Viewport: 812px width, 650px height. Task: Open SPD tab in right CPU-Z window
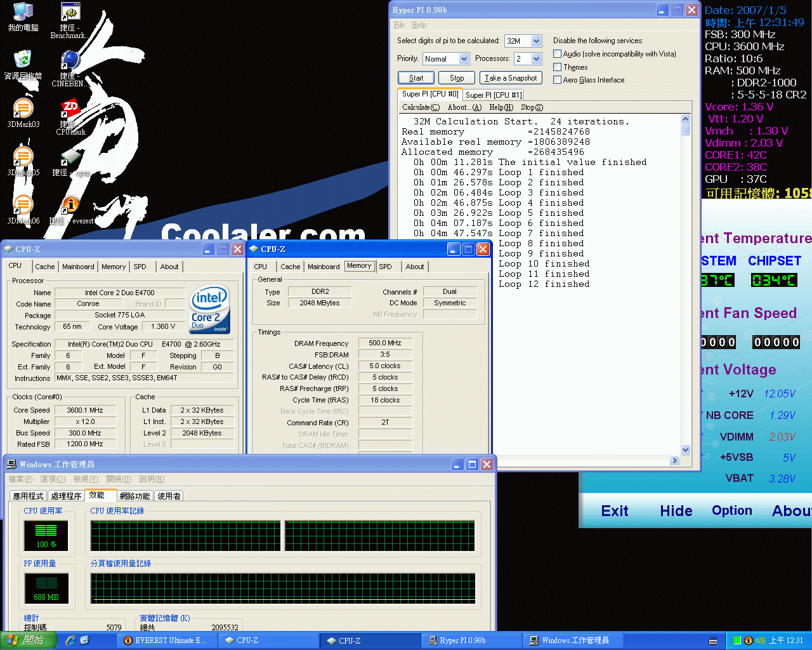386,267
